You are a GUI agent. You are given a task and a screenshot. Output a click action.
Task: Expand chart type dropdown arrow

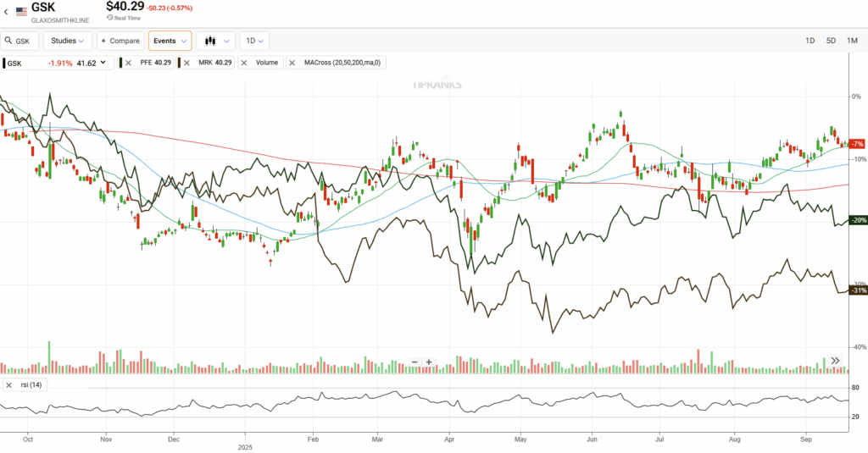pyautogui.click(x=226, y=41)
